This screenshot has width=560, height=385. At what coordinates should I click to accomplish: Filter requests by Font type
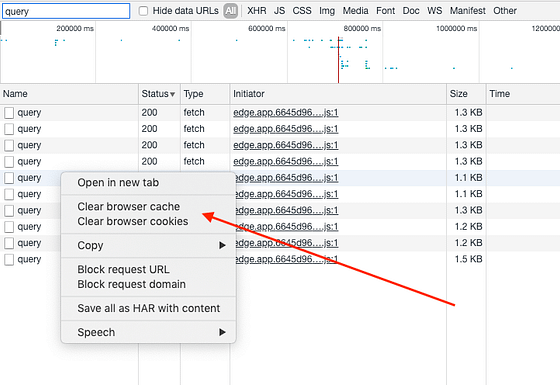(x=385, y=11)
